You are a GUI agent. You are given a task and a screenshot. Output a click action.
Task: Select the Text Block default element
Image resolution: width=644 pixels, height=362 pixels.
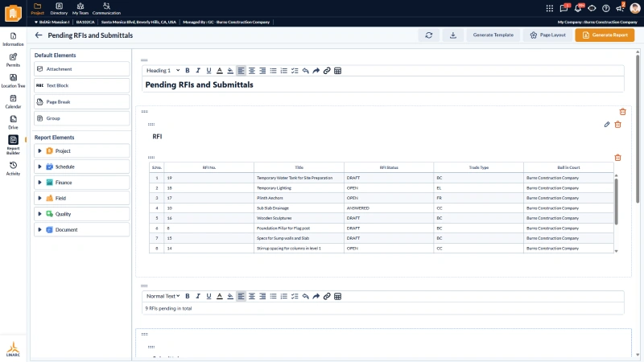click(82, 85)
